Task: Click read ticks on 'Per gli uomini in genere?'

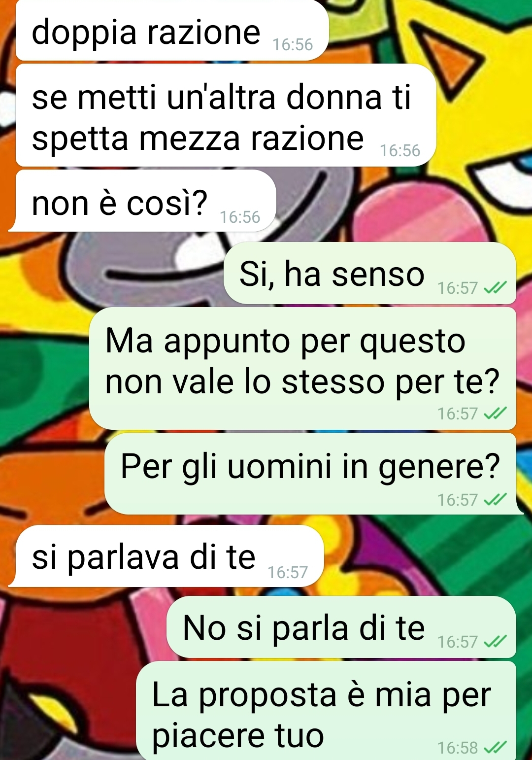Action: point(495,500)
